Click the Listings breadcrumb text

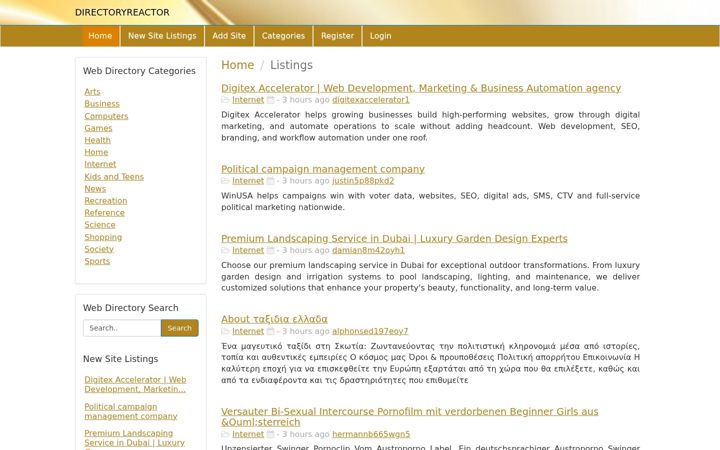tap(291, 65)
